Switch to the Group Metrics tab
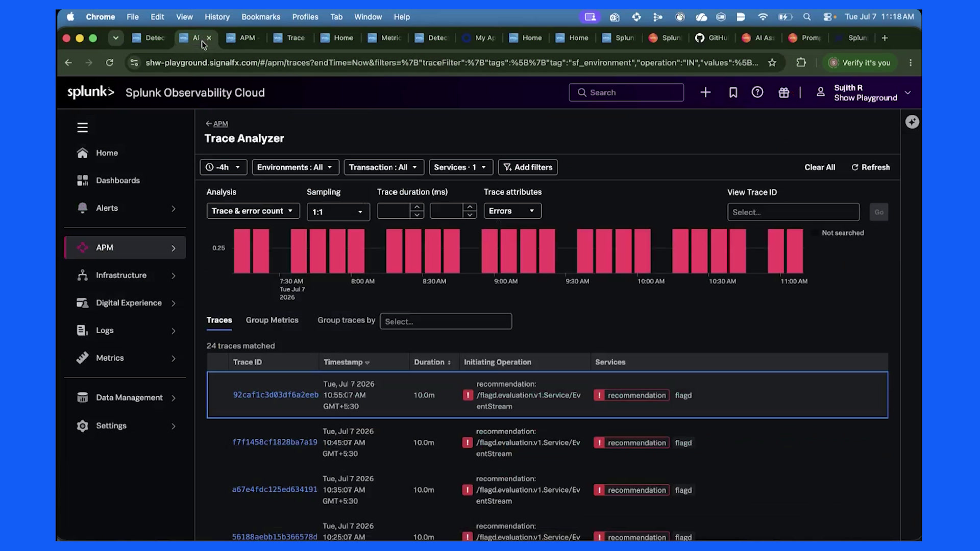Viewport: 980px width, 551px height. (x=272, y=320)
